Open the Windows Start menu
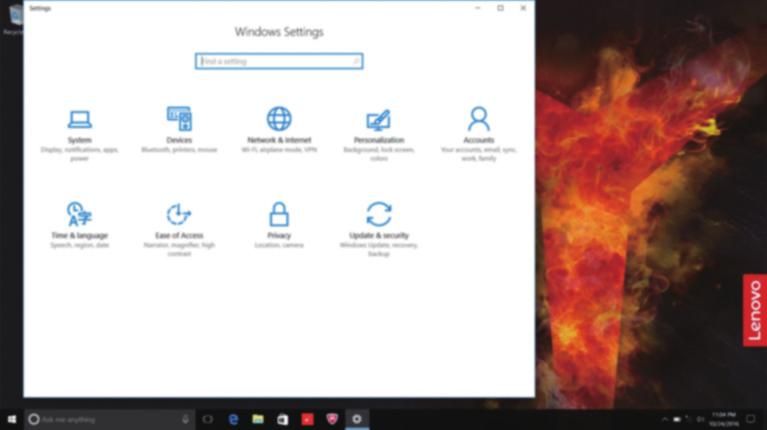This screenshot has height=430, width=767. (x=12, y=419)
